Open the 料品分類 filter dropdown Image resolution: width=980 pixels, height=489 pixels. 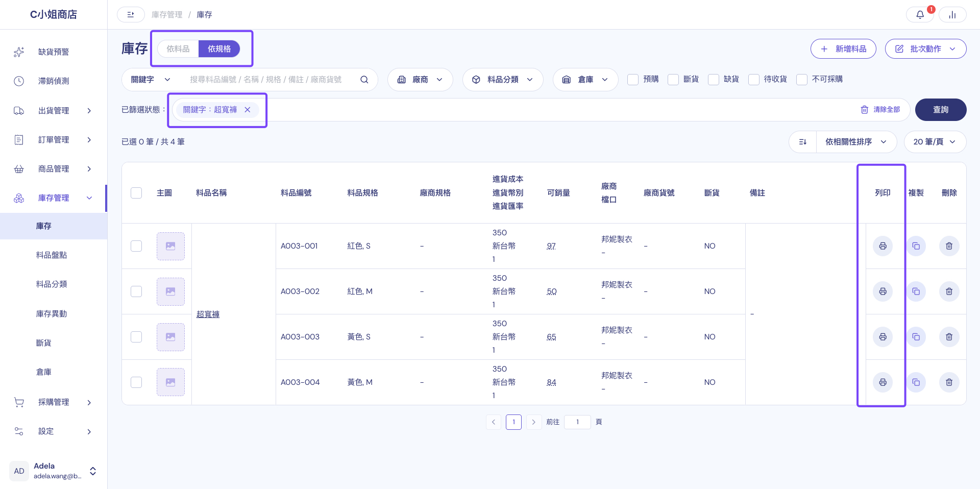pos(503,80)
